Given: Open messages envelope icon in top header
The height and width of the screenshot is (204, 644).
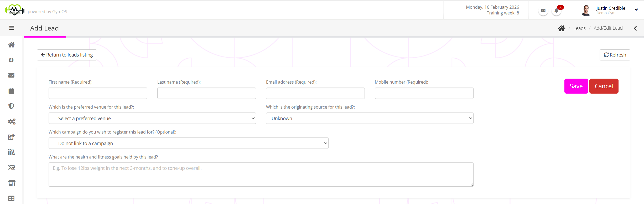Looking at the screenshot, I should point(543,11).
